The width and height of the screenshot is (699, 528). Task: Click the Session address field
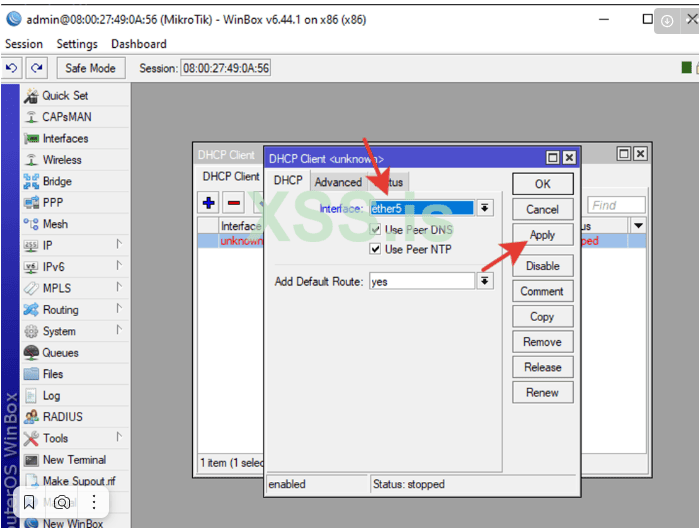[226, 68]
